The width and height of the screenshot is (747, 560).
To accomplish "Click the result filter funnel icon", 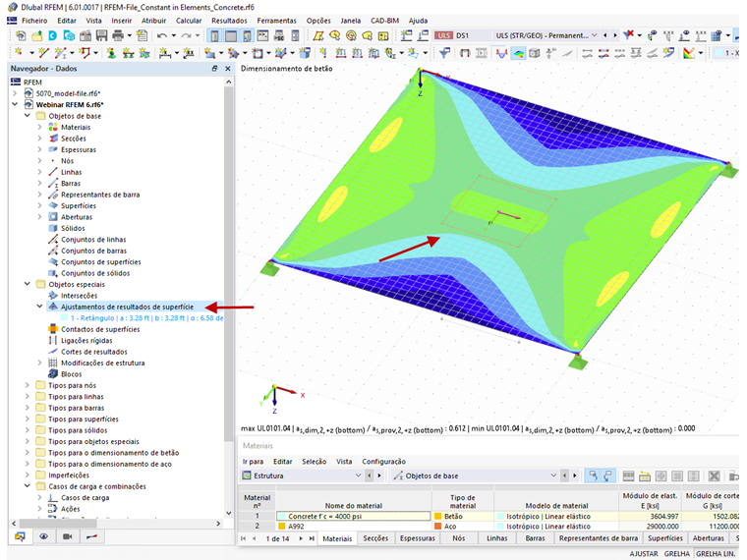I will point(444,53).
